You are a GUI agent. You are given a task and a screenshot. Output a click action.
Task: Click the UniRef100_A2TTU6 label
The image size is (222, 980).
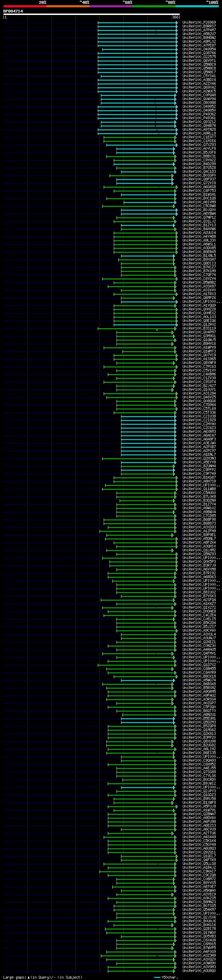click(x=199, y=833)
